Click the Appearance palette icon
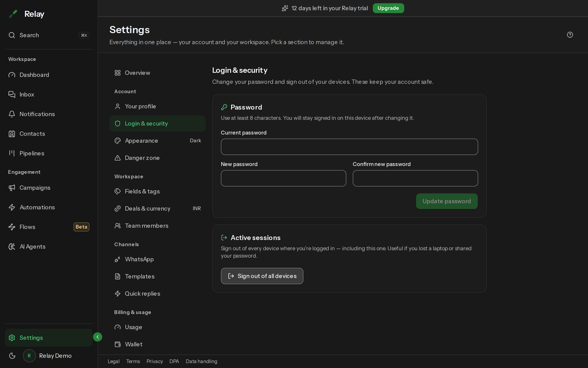This screenshot has width=588, height=368. (x=118, y=141)
